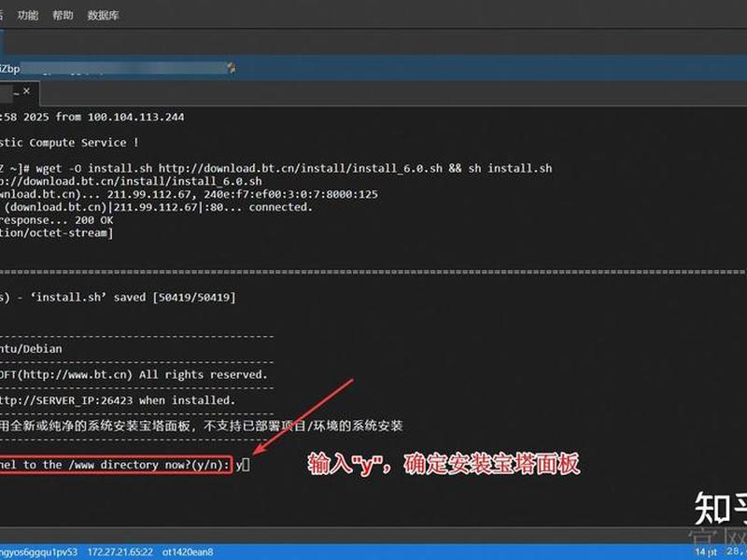This screenshot has width=747, height=560.
Task: Click the login IP 100.104.113.244 text
Action: pos(135,118)
